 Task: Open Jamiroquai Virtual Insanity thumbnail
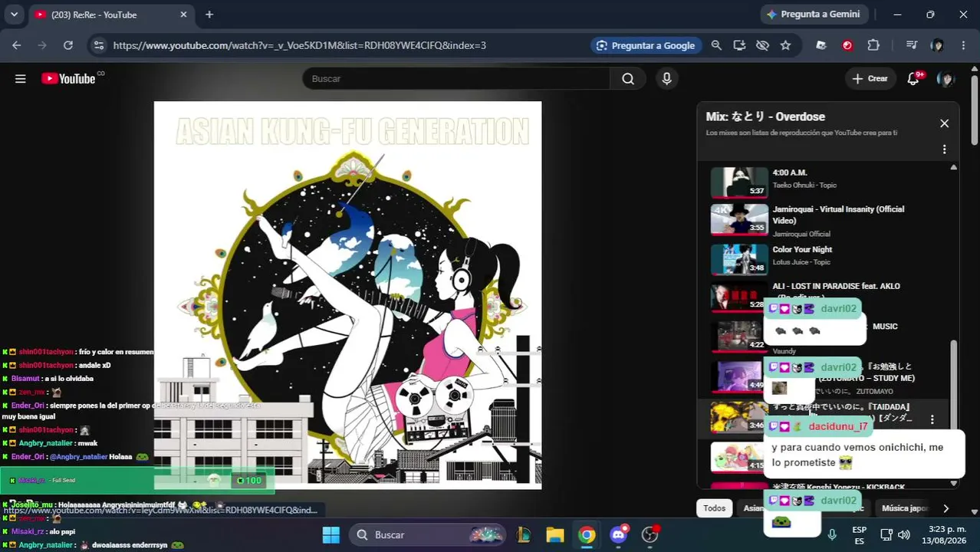click(739, 219)
